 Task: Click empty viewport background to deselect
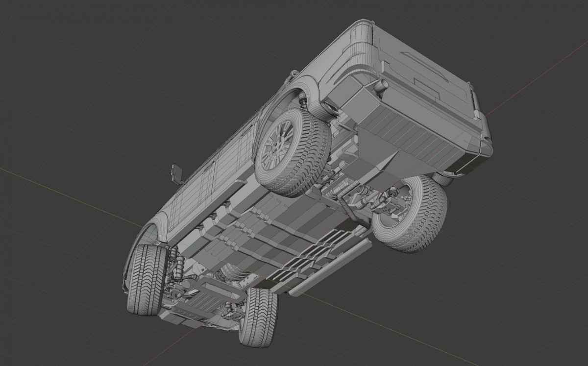tap(73, 73)
